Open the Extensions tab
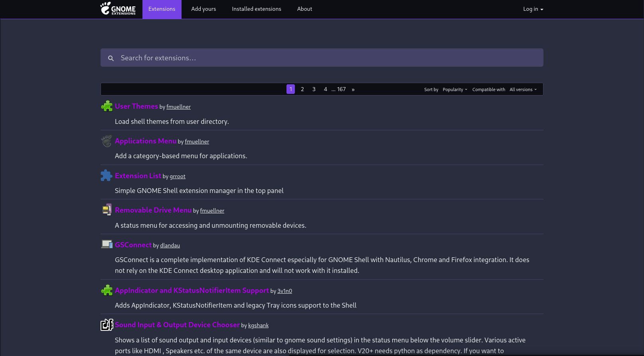 tap(162, 9)
